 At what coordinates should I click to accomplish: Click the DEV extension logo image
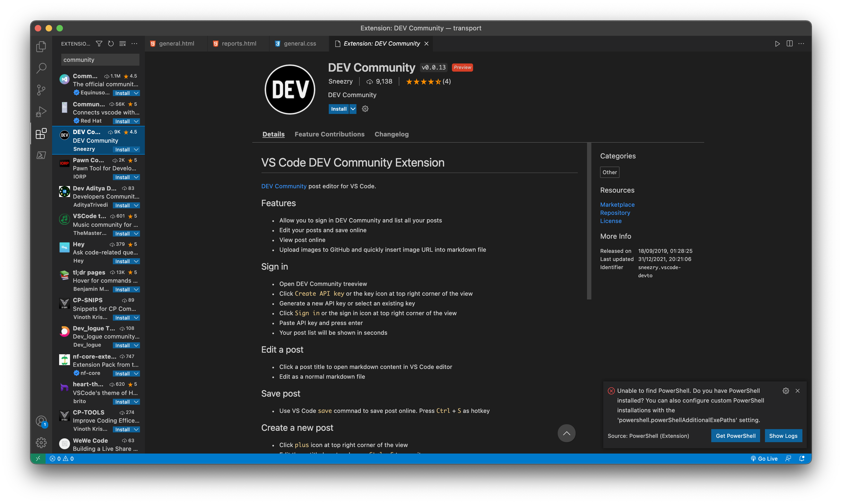[x=290, y=90]
